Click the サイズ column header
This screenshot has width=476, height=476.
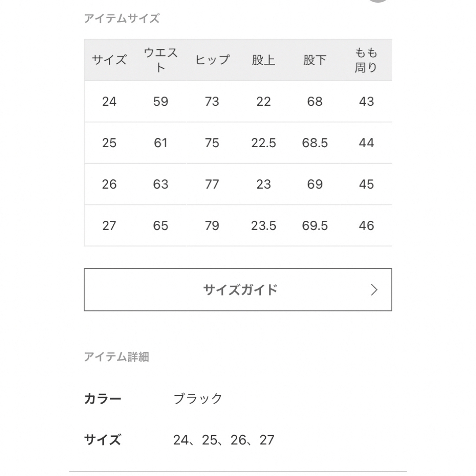[x=109, y=60]
